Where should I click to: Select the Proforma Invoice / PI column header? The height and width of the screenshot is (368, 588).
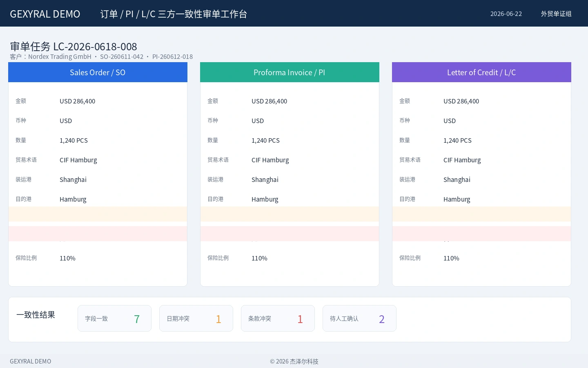[290, 72]
